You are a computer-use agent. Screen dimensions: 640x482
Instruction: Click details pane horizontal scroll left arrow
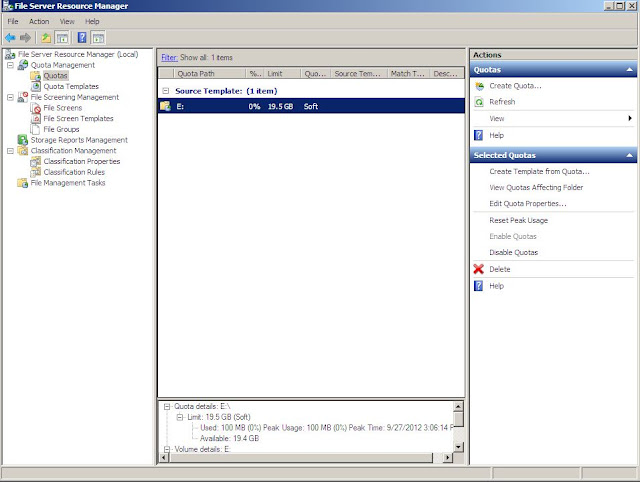pyautogui.click(x=164, y=458)
